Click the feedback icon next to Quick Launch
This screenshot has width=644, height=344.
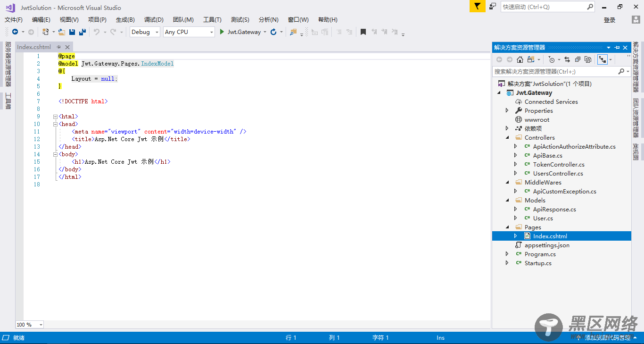click(493, 6)
